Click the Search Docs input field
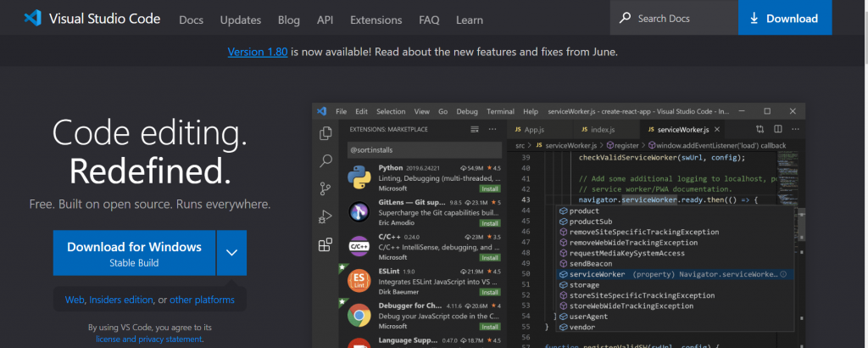 click(x=674, y=18)
